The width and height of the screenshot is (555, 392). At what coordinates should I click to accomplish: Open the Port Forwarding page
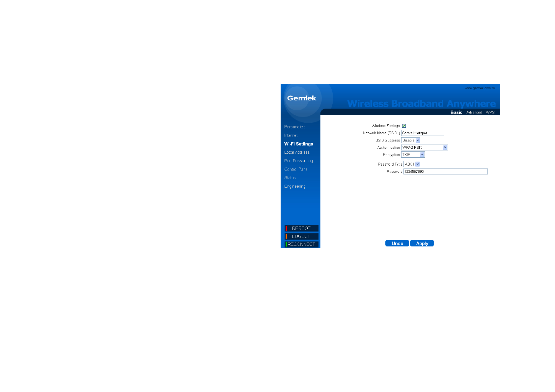(298, 161)
